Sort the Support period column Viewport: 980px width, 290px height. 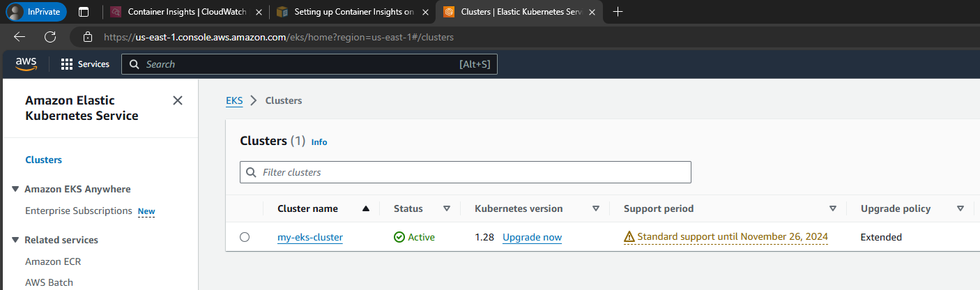pos(833,208)
